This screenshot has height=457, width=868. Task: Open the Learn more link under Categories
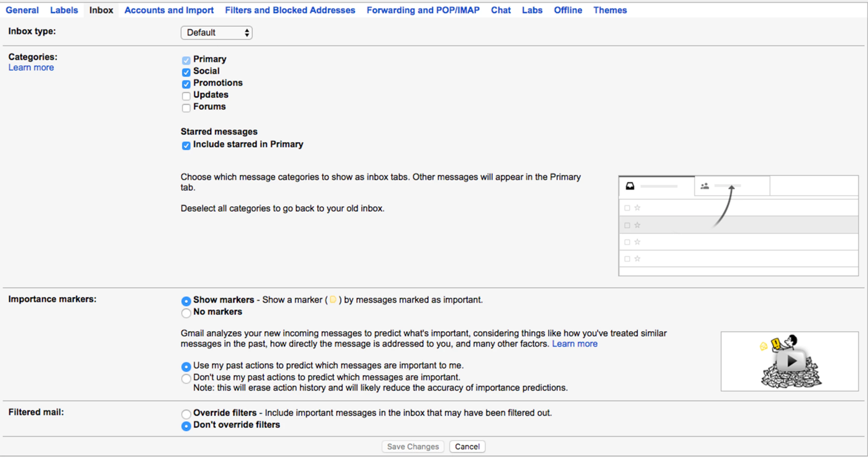31,67
